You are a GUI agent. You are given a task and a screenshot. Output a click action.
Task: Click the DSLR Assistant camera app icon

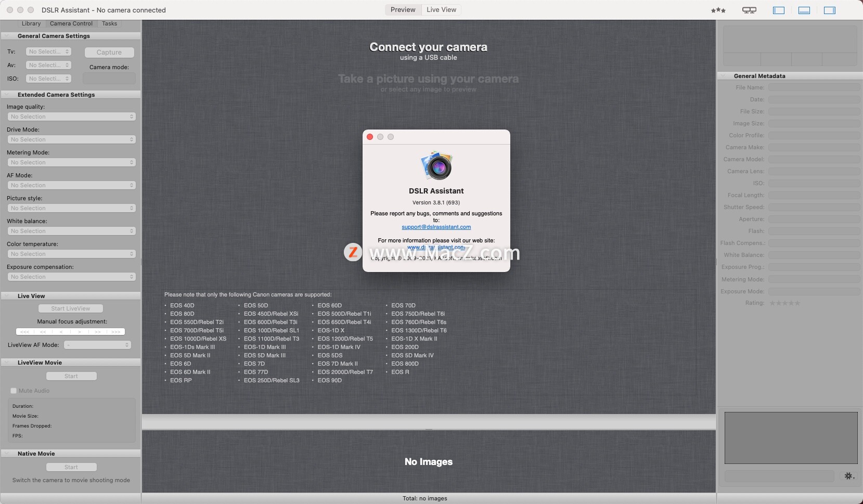436,166
